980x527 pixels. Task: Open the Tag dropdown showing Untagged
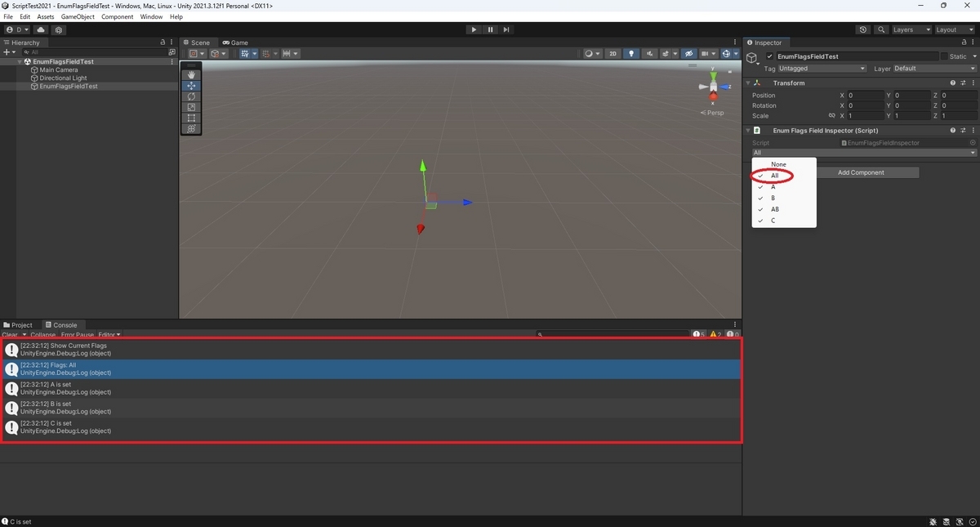[x=822, y=69]
